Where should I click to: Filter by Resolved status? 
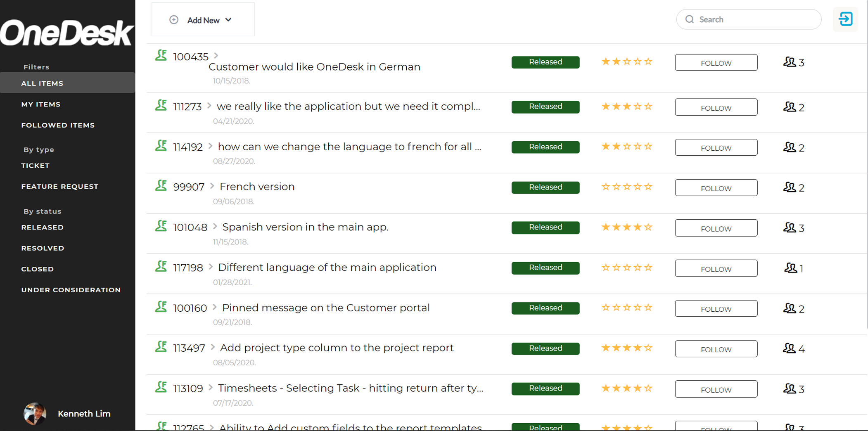(43, 248)
